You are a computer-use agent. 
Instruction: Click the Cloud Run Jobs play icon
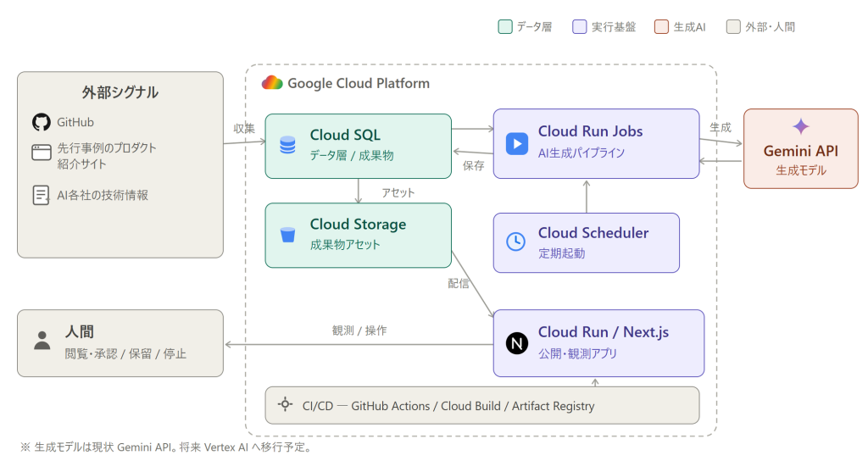pyautogui.click(x=516, y=143)
